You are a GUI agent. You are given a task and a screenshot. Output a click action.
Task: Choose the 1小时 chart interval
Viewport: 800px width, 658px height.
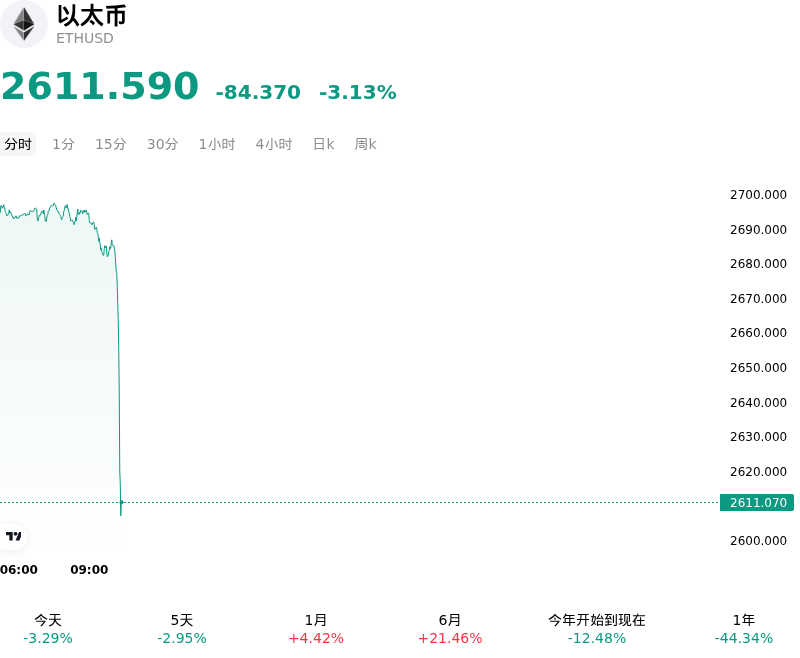(217, 144)
